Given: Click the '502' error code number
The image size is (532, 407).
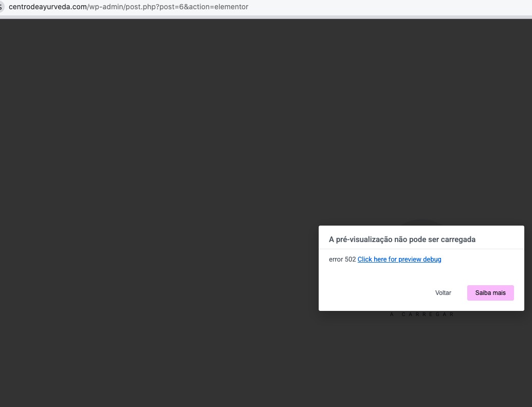Looking at the screenshot, I should (x=350, y=260).
